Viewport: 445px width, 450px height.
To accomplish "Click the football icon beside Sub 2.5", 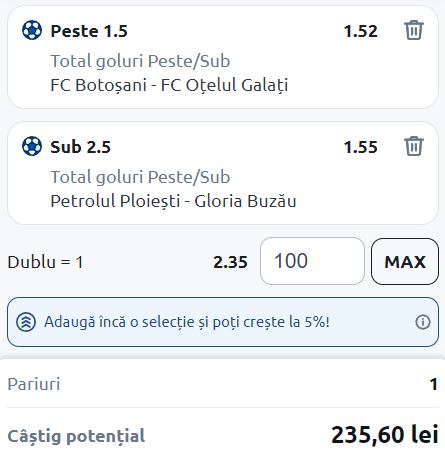I will [x=32, y=146].
